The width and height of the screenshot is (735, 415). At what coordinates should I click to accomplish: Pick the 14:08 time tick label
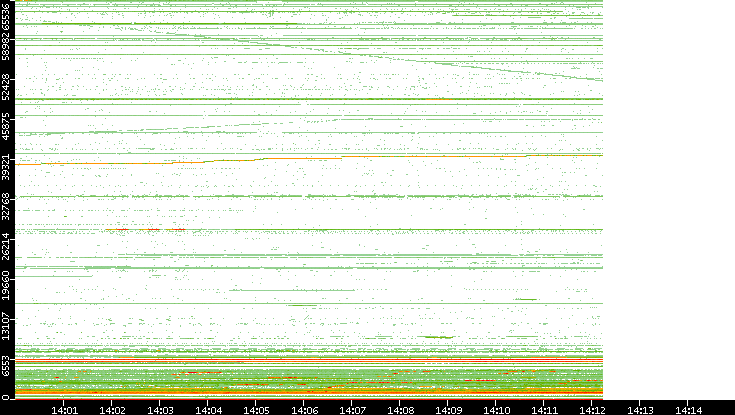pos(400,408)
